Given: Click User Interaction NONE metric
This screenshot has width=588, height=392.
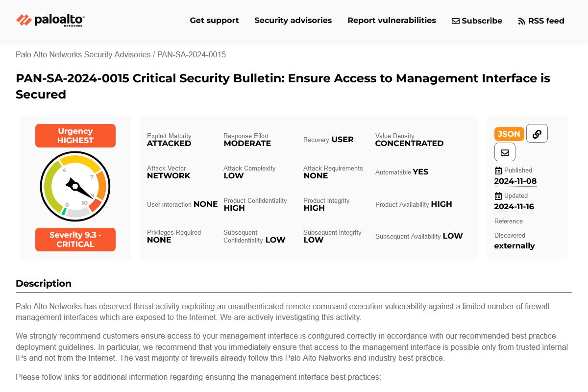Looking at the screenshot, I should point(182,204).
